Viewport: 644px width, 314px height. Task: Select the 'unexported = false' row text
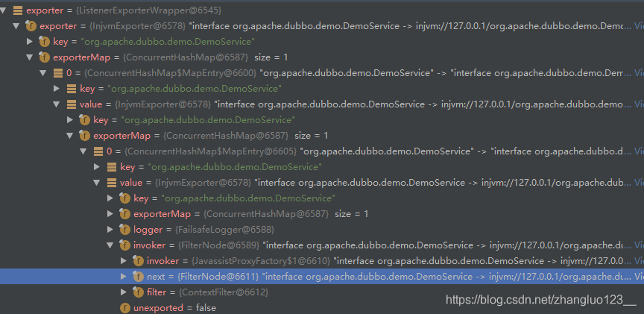tap(174, 308)
